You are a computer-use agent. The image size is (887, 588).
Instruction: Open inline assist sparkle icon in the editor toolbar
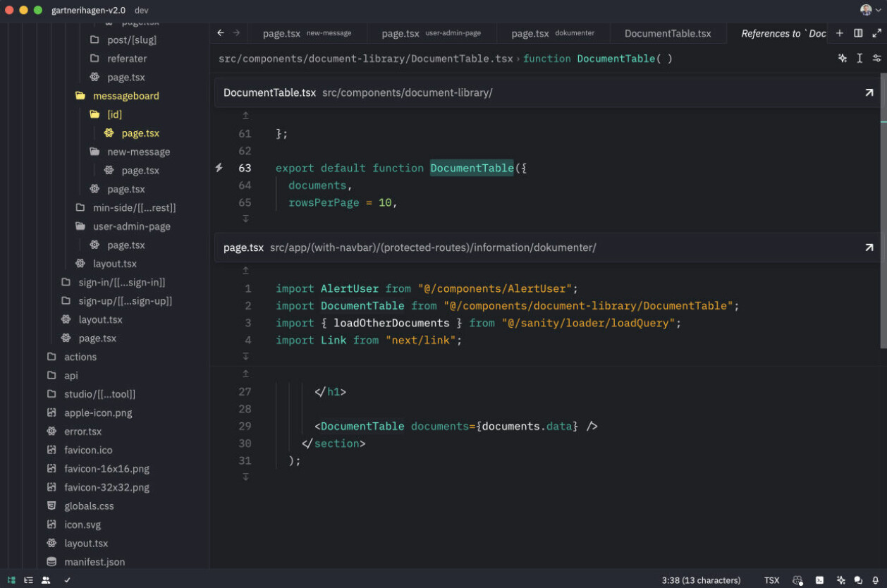(x=842, y=58)
